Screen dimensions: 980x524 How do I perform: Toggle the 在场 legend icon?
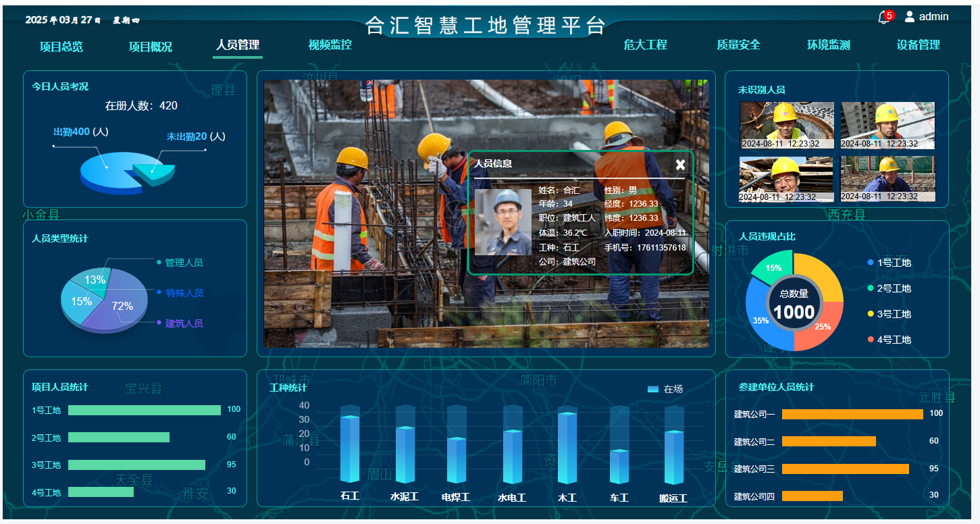652,389
